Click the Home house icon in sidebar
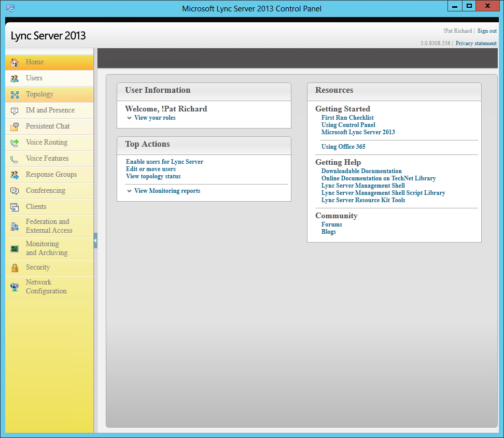The height and width of the screenshot is (438, 504). click(x=15, y=62)
